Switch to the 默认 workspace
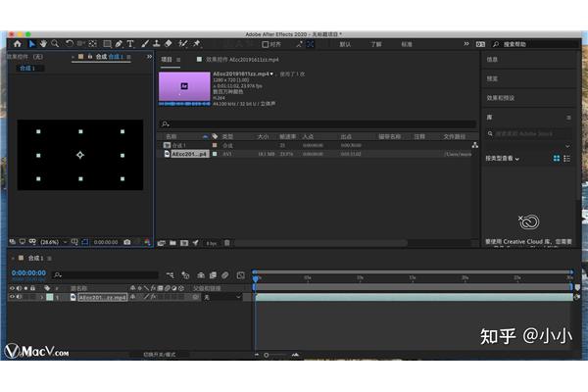 (345, 44)
